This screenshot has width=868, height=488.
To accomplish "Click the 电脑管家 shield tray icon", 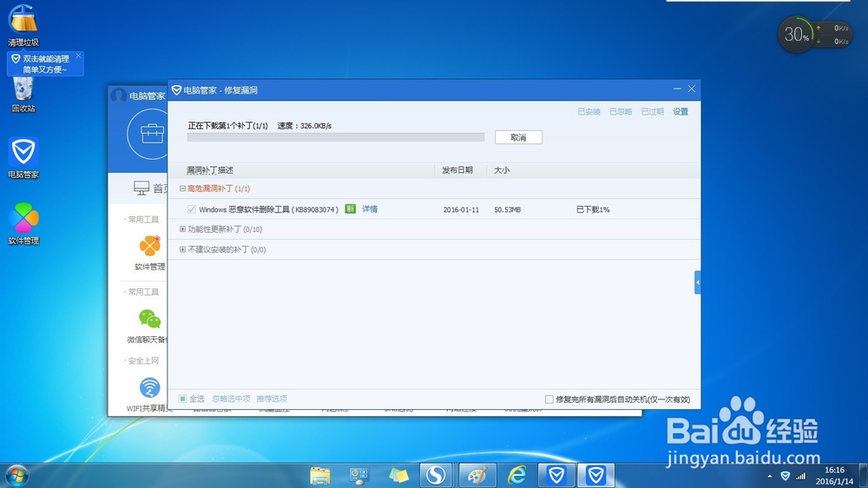I will [785, 476].
